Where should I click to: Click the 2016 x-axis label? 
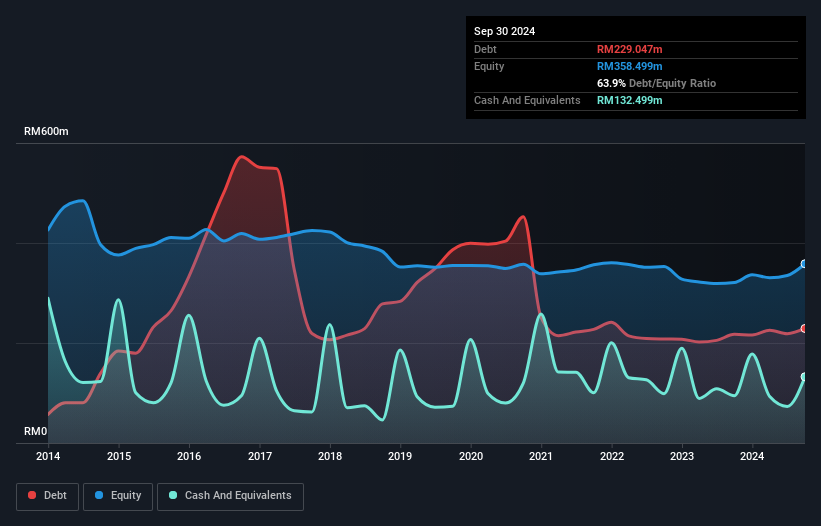click(x=189, y=456)
